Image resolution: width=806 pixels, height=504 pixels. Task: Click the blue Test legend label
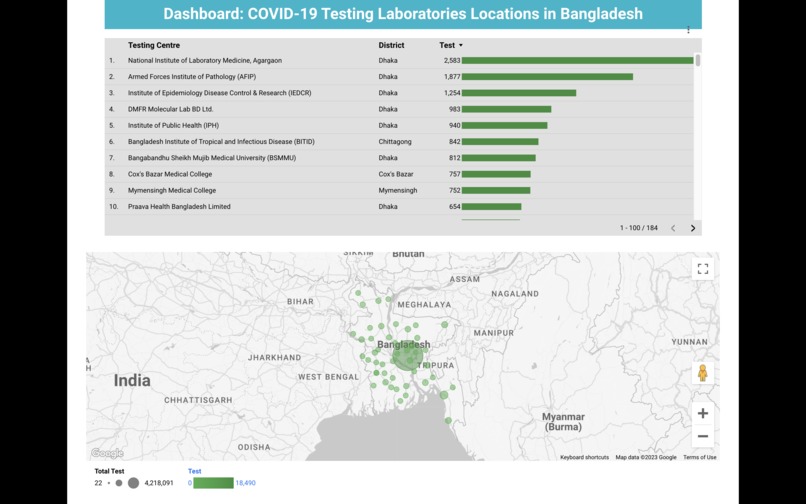(194, 471)
